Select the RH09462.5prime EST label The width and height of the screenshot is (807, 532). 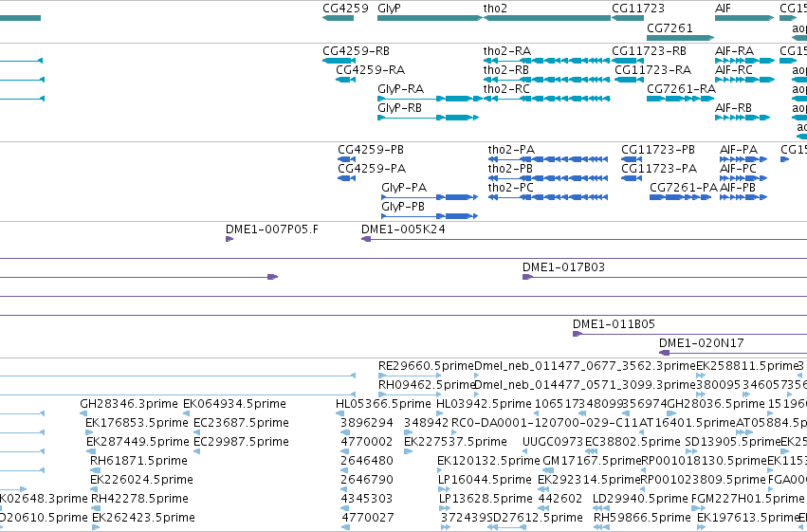click(426, 385)
